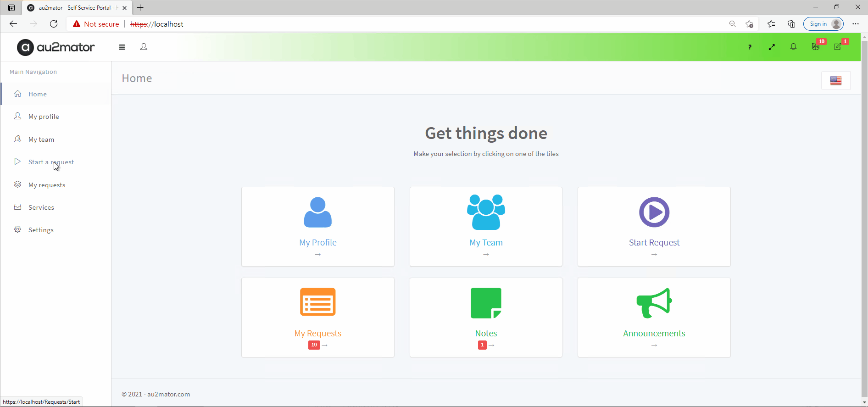This screenshot has width=868, height=407.
Task: Click the browser address bar
Action: coord(413,24)
